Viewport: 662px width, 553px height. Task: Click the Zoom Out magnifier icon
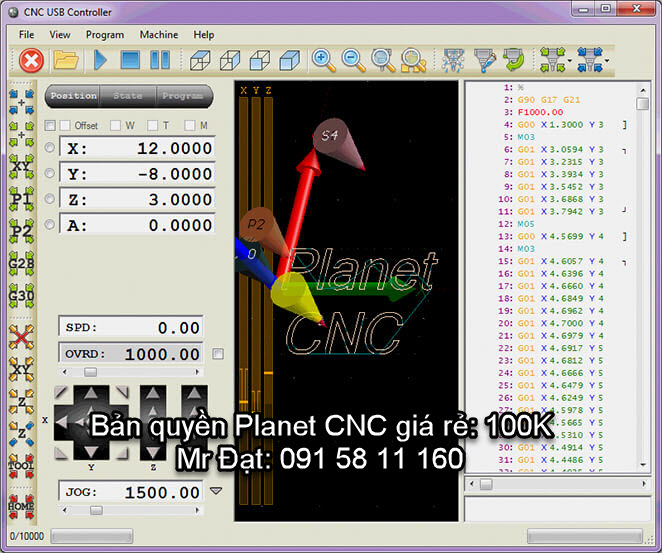(x=353, y=60)
